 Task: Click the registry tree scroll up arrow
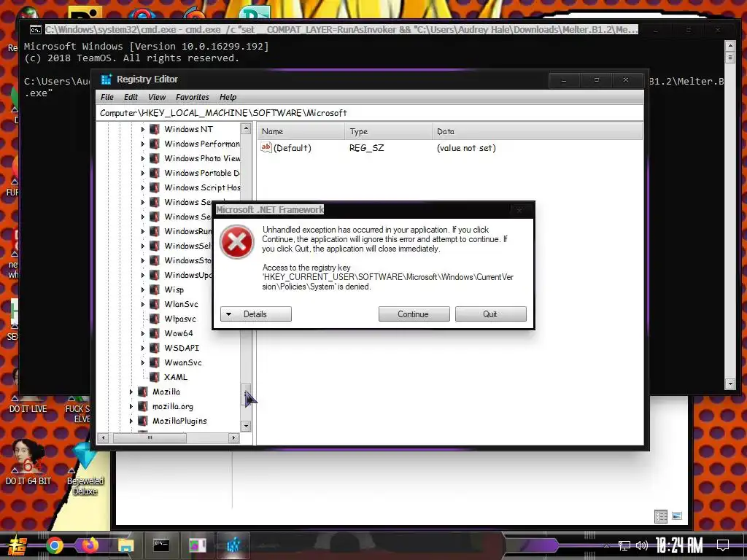pos(246,128)
